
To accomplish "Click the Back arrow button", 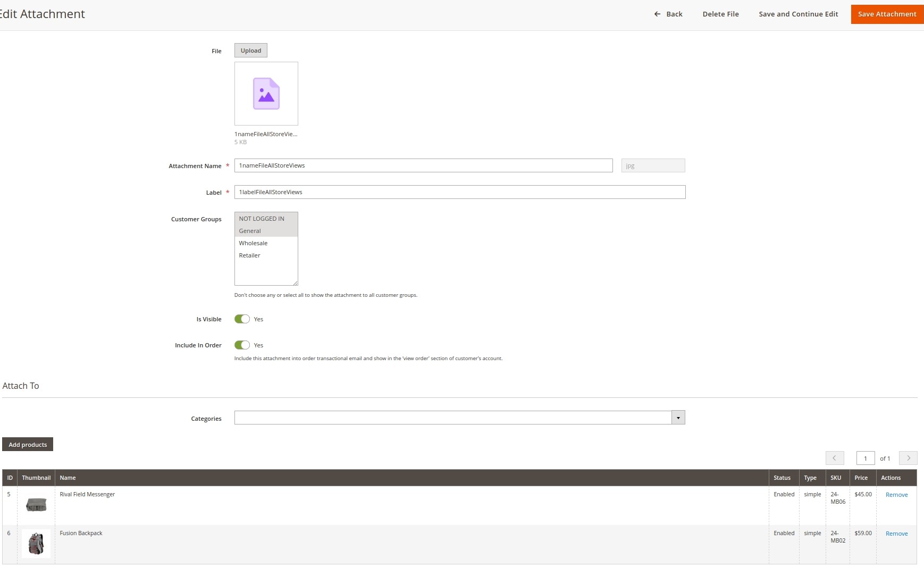I will click(x=668, y=14).
